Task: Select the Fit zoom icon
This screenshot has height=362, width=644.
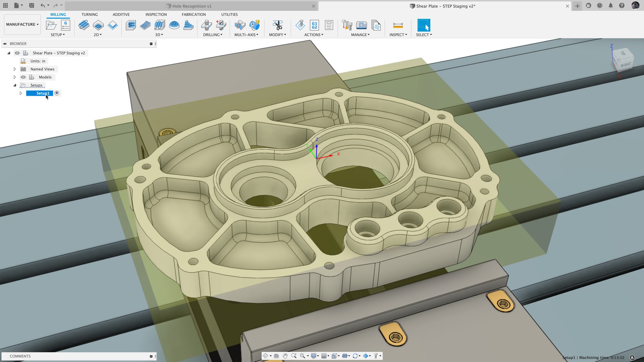Action: click(x=303, y=356)
